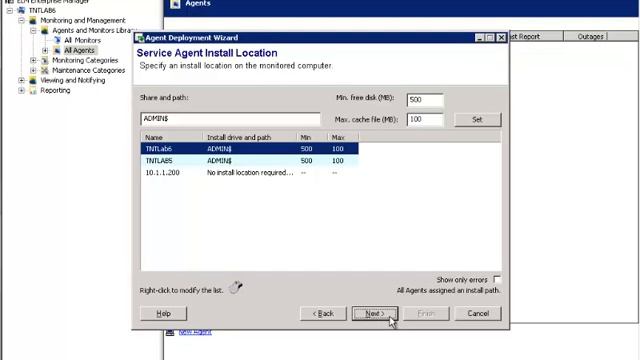The height and width of the screenshot is (360, 640).
Task: Click the Min column header
Action: 312,137
